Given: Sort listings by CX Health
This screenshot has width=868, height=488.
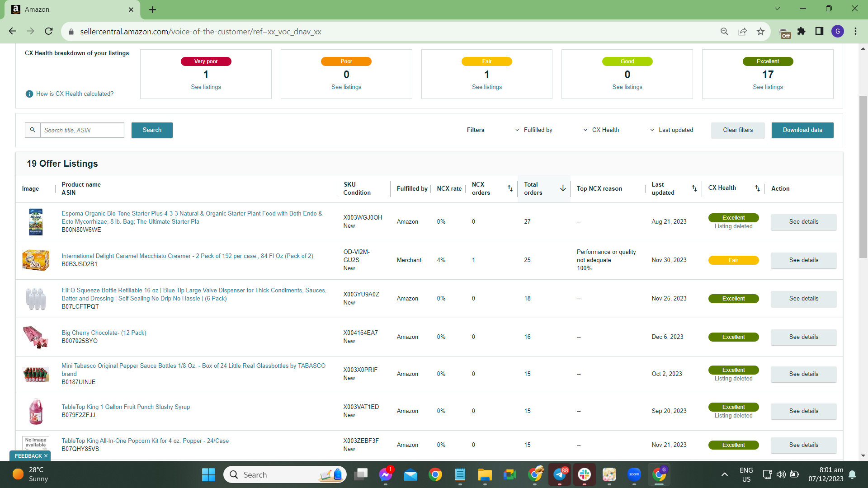Looking at the screenshot, I should tap(757, 188).
